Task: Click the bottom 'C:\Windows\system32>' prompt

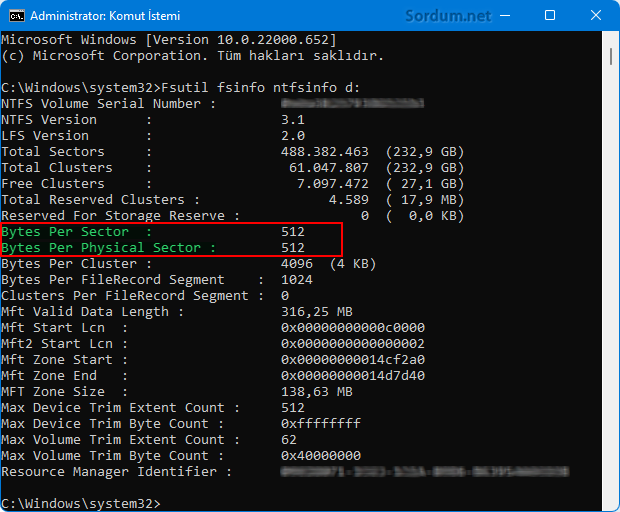Action: (x=81, y=504)
